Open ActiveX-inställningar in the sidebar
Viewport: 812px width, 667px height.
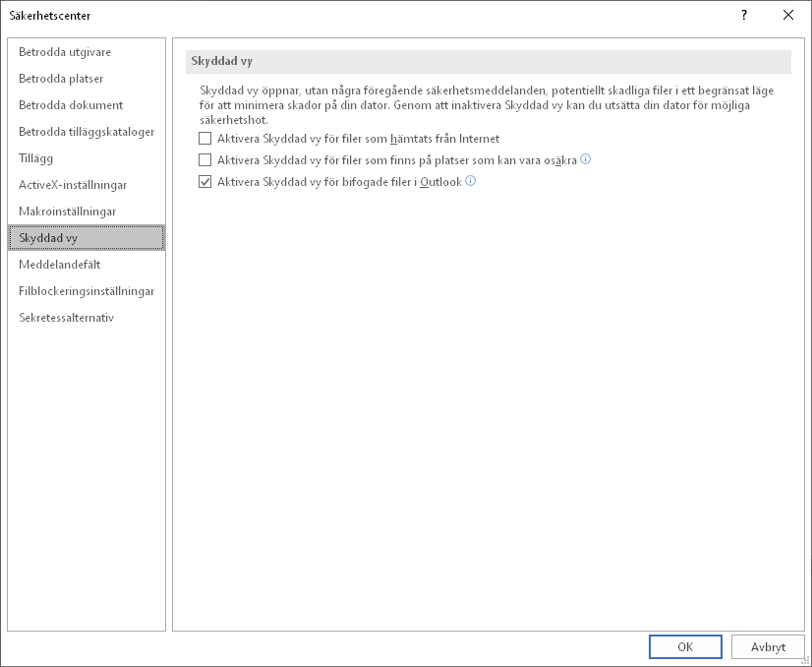coord(73,185)
